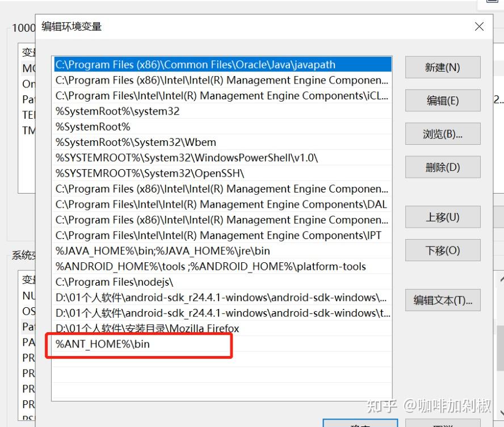The width and height of the screenshot is (504, 427).
Task: Move selected path down with 下移(O)
Action: tap(442, 250)
